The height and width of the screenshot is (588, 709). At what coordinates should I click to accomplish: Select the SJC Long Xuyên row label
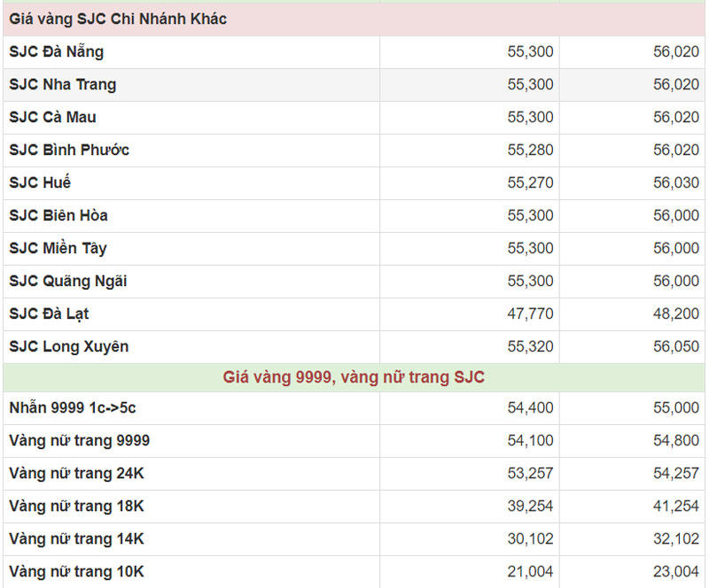pyautogui.click(x=68, y=346)
